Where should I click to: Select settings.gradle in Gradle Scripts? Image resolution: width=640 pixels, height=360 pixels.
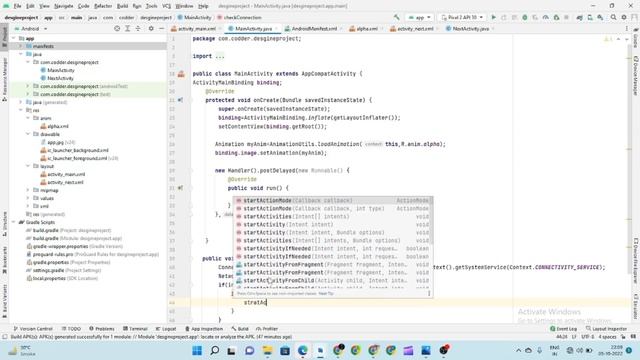[49, 270]
